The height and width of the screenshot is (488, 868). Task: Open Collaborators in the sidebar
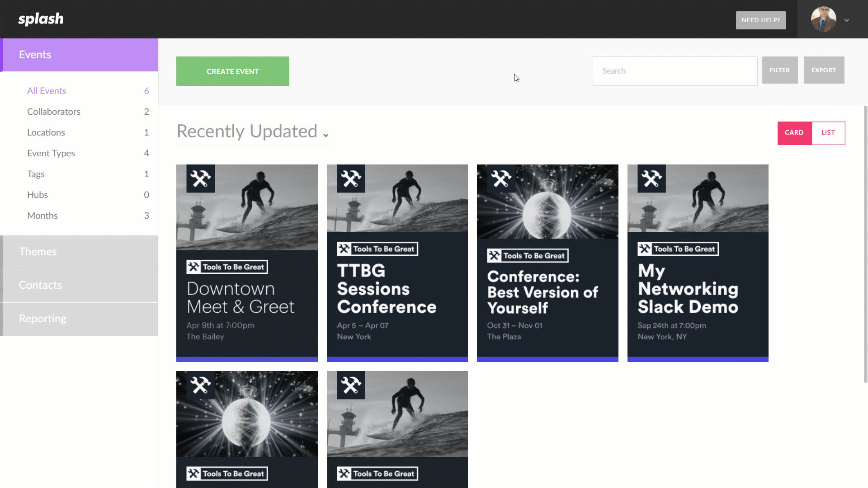point(87,112)
